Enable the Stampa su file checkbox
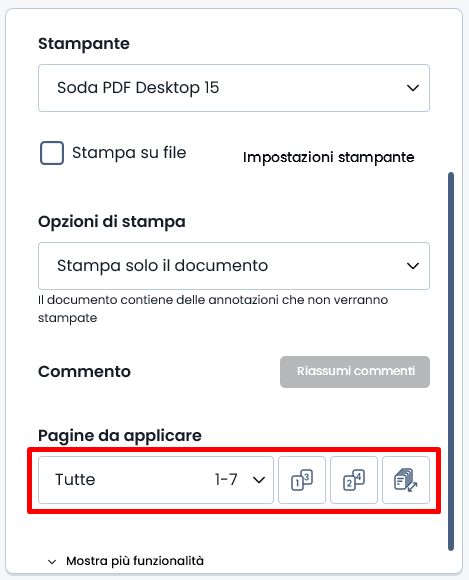 pyautogui.click(x=52, y=153)
